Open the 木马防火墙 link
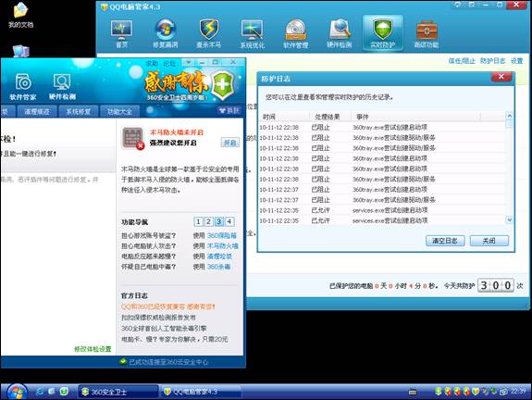 pos(223,246)
